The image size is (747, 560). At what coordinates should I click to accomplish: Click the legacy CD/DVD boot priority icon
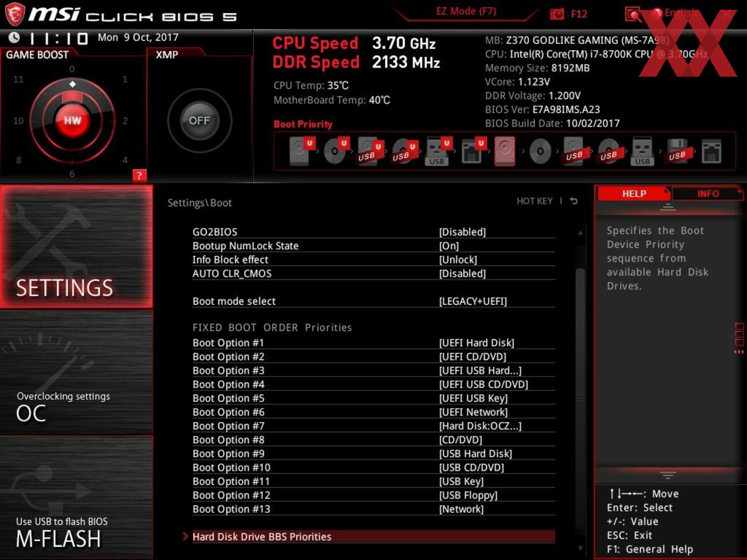coord(540,151)
